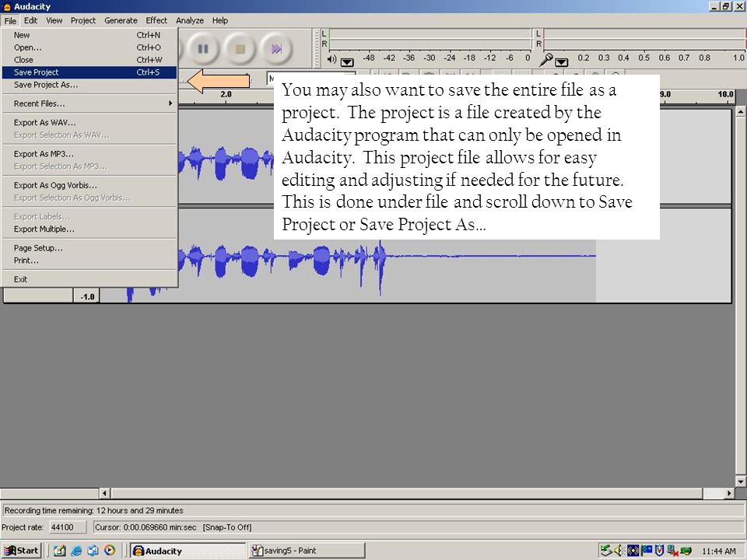The height and width of the screenshot is (560, 747).
Task: Click the horizontal scrollbar left arrow
Action: (x=105, y=493)
